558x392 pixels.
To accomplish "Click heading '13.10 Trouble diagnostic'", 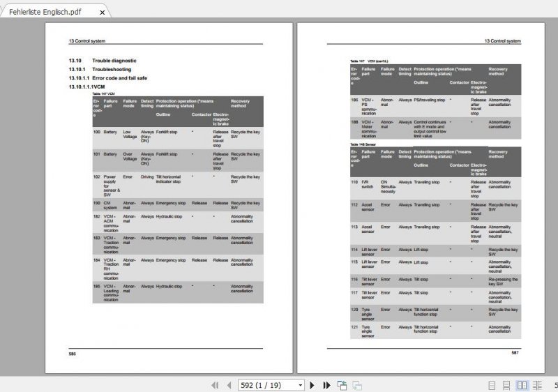I will coord(103,61).
